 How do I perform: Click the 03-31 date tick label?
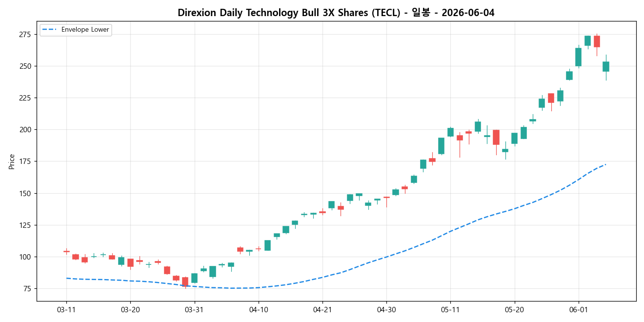tap(194, 310)
